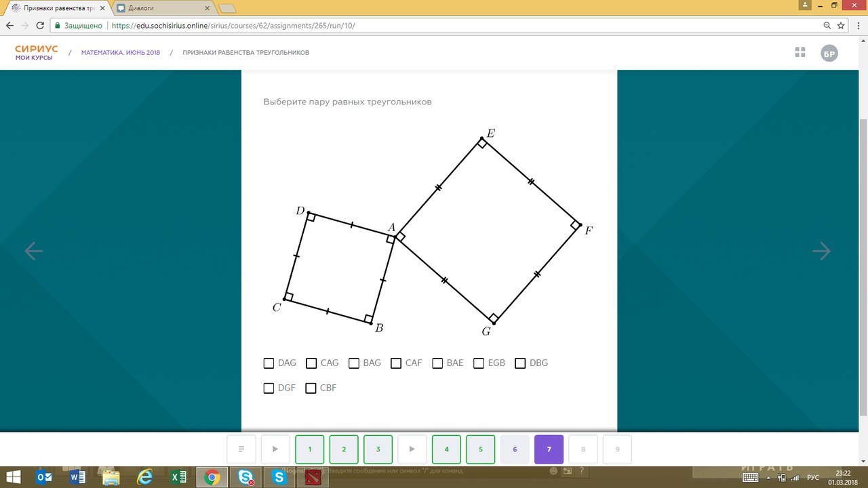Screen dimensions: 868x488
Task: Close the Диалоги tab
Action: pyautogui.click(x=207, y=8)
